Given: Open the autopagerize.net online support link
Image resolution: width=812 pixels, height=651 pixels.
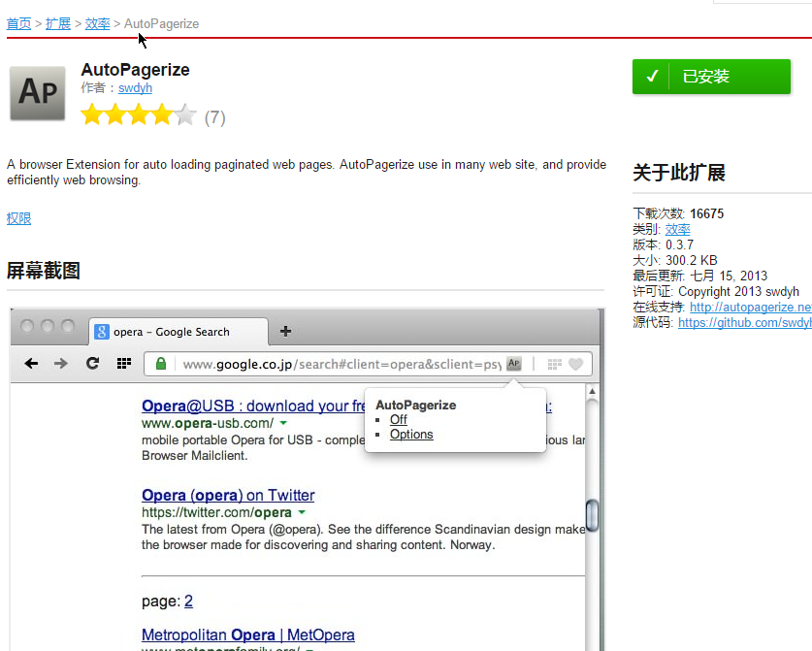Looking at the screenshot, I should [751, 308].
